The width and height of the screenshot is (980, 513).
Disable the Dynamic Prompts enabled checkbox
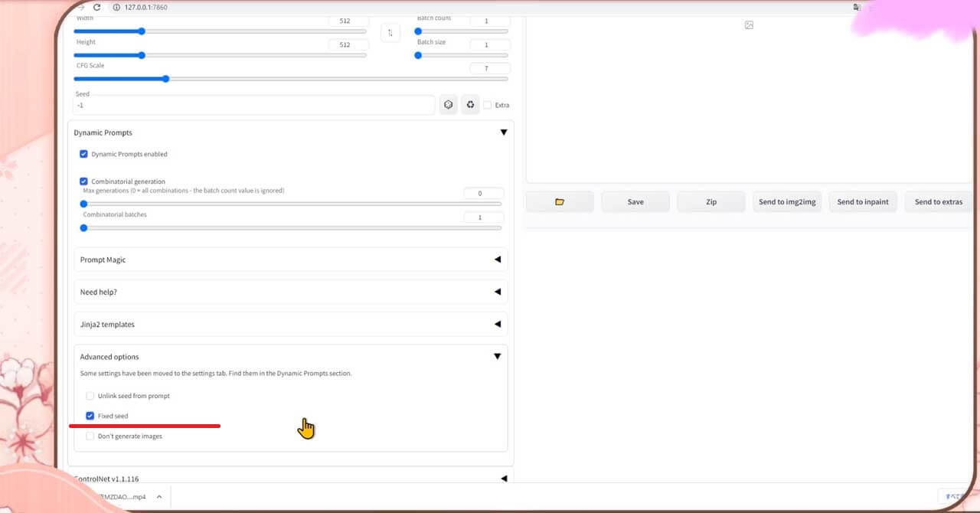tap(84, 154)
